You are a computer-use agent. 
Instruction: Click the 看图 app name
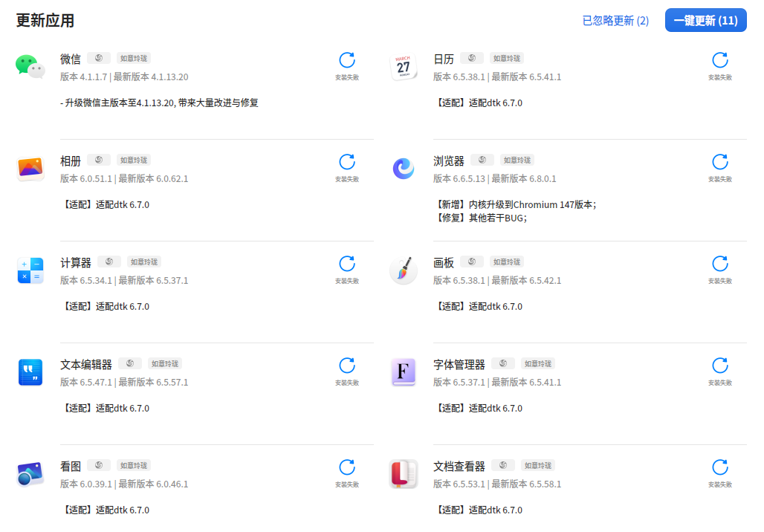pos(70,466)
